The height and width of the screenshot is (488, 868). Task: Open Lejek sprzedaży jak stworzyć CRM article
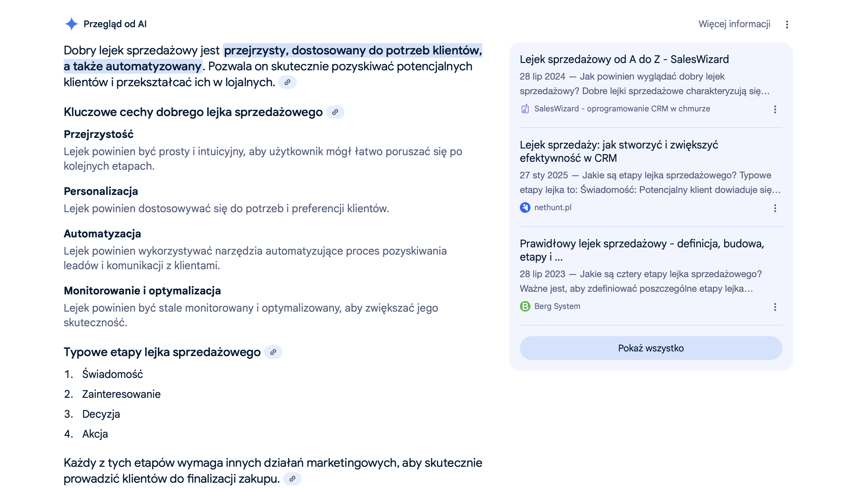(x=619, y=151)
